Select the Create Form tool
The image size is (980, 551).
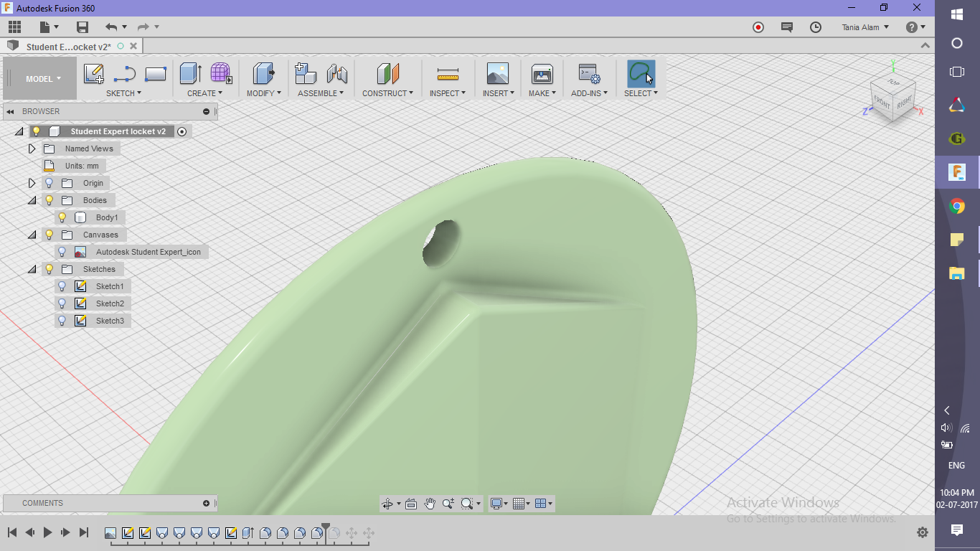click(x=221, y=73)
